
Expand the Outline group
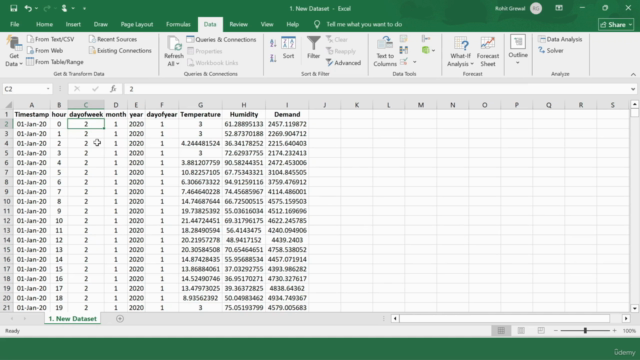click(518, 50)
